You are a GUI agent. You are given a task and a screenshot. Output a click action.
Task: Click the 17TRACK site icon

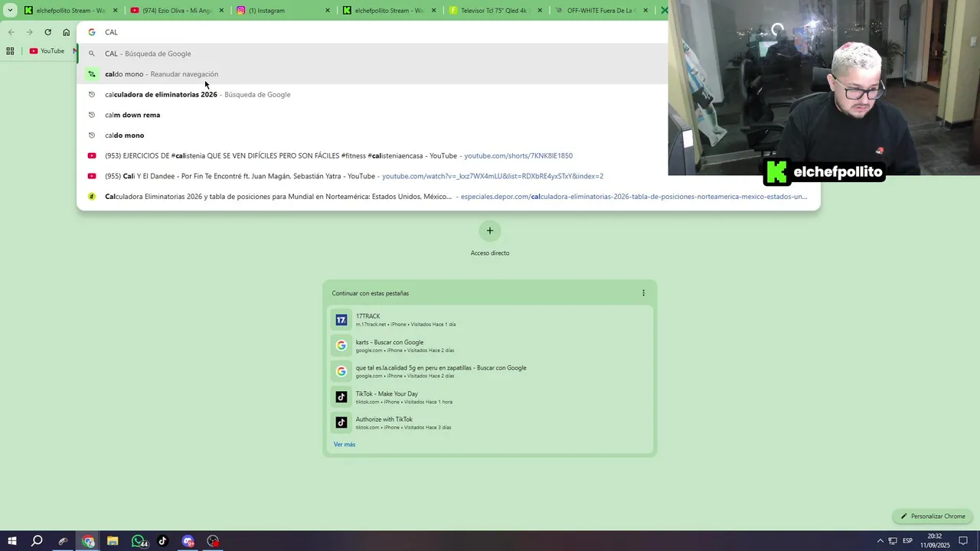click(341, 320)
